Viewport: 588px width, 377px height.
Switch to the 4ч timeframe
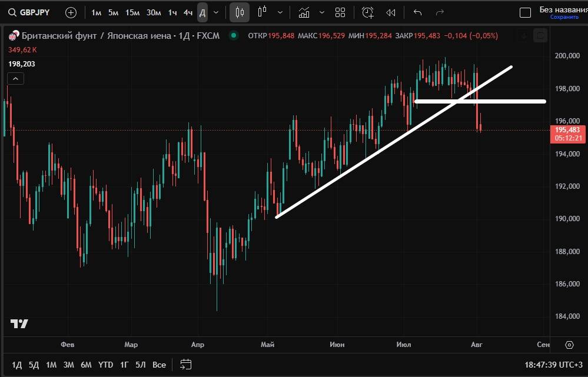[188, 12]
